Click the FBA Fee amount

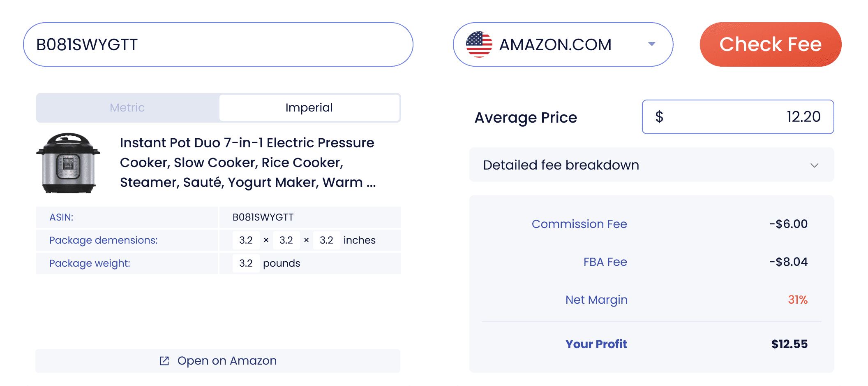tap(788, 262)
